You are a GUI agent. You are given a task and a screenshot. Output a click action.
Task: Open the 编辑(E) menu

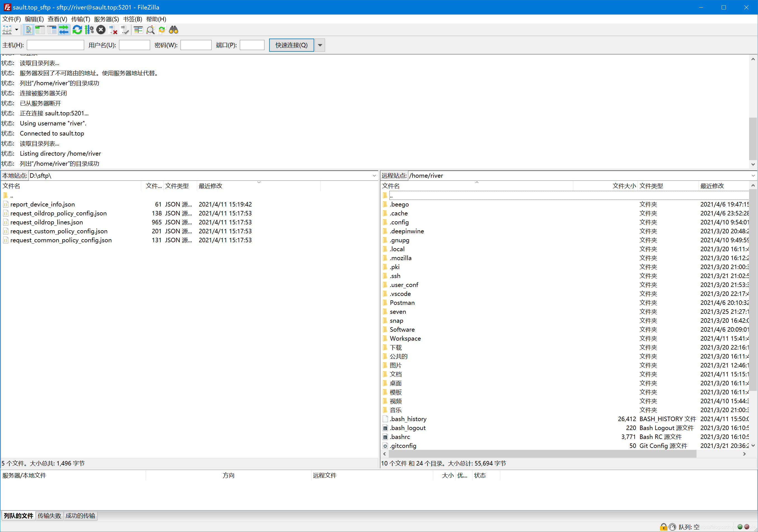(x=34, y=19)
